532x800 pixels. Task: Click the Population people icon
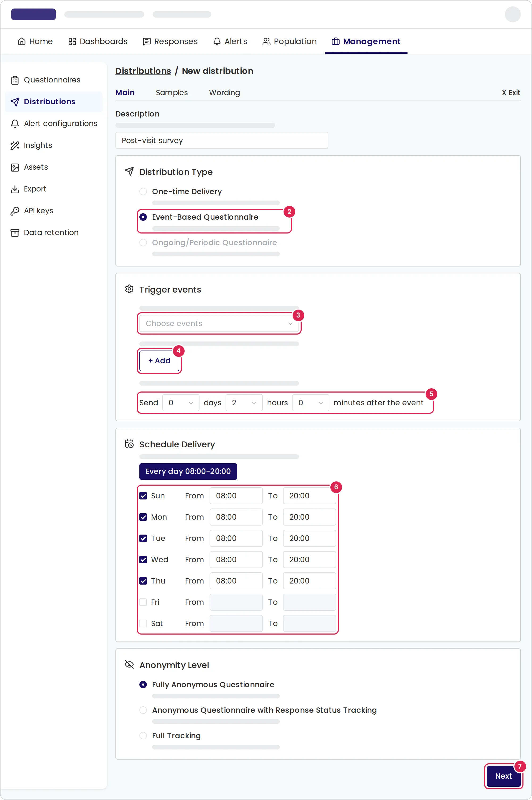click(266, 41)
